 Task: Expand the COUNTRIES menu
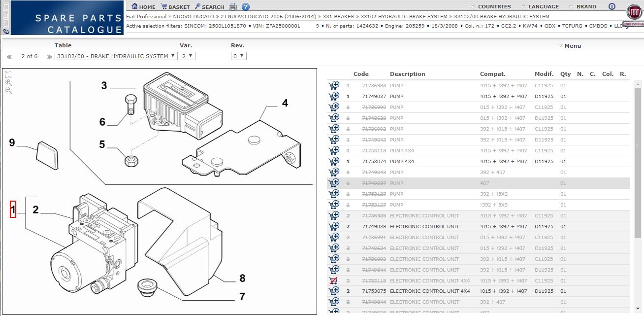pyautogui.click(x=490, y=7)
